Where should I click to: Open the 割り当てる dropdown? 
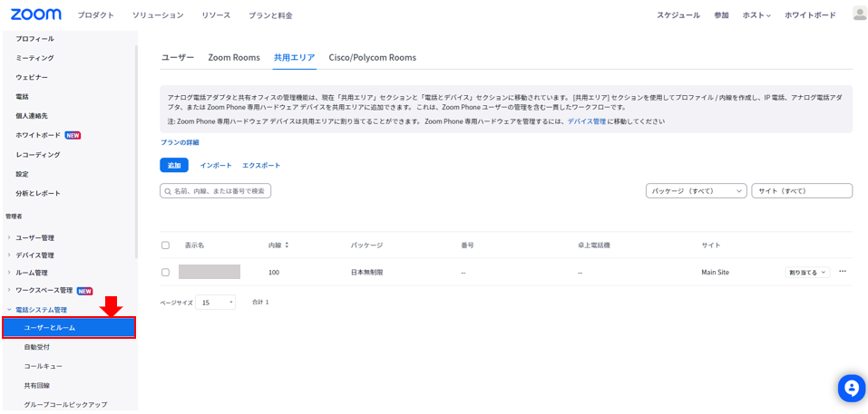click(807, 272)
